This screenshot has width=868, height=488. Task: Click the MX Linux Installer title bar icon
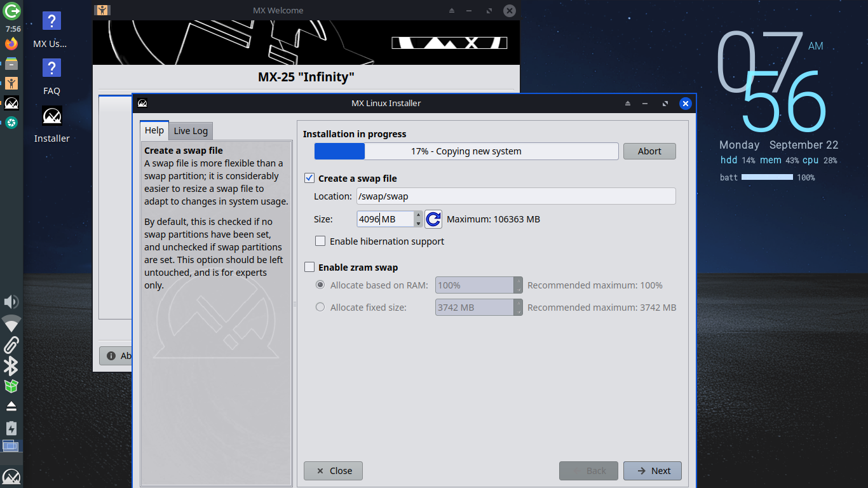(x=142, y=104)
